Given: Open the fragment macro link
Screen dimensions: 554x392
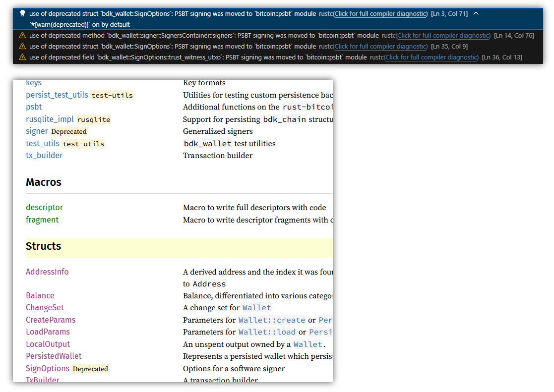Looking at the screenshot, I should click(x=42, y=220).
